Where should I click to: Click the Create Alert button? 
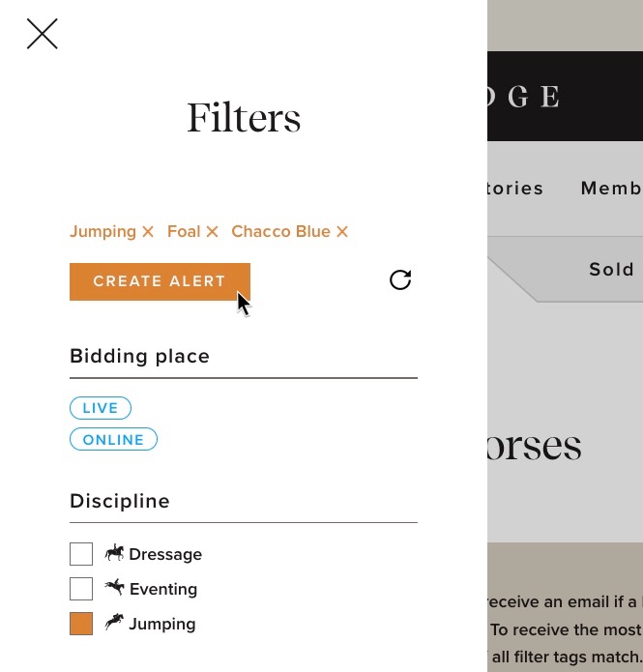tap(160, 281)
